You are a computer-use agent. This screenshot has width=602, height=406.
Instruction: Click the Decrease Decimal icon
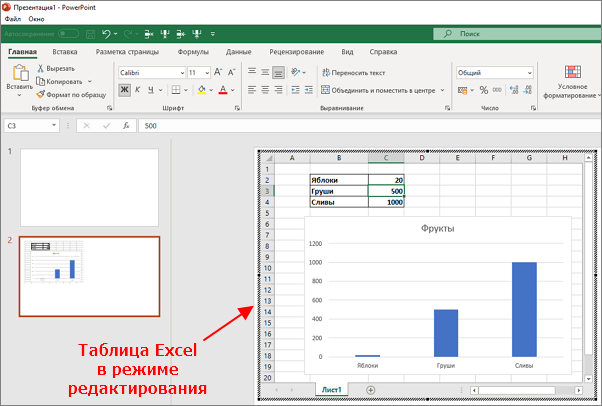pyautogui.click(x=528, y=90)
